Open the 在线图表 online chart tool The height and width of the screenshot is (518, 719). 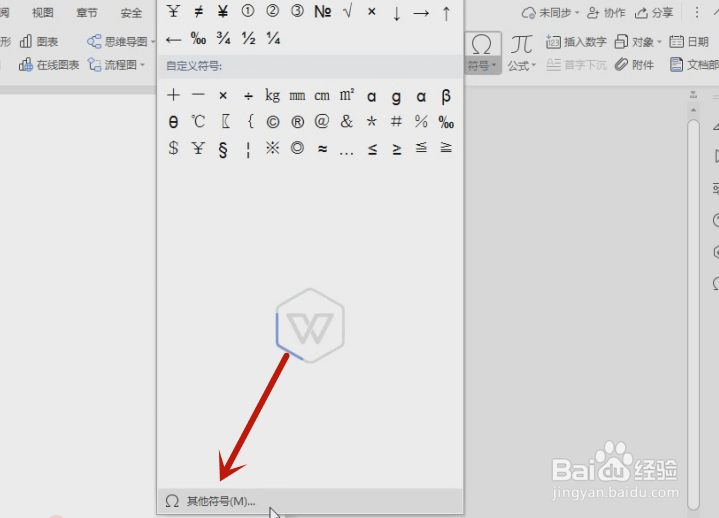click(49, 65)
